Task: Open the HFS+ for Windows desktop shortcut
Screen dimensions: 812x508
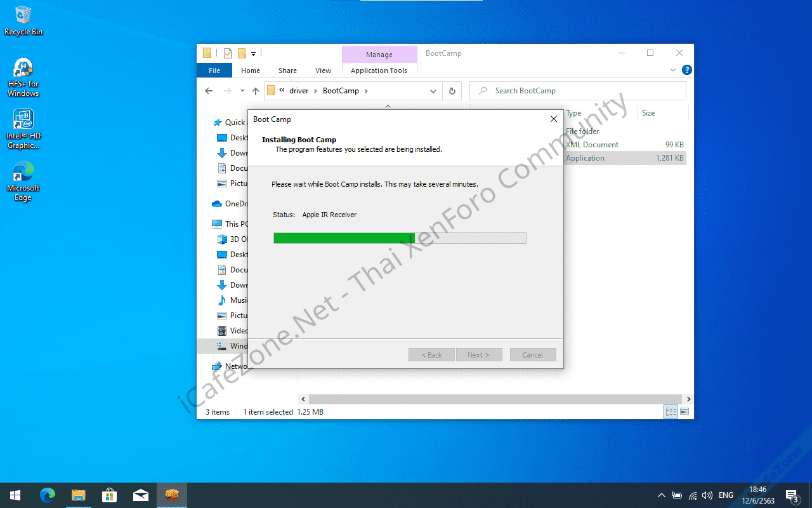Action: tap(23, 77)
